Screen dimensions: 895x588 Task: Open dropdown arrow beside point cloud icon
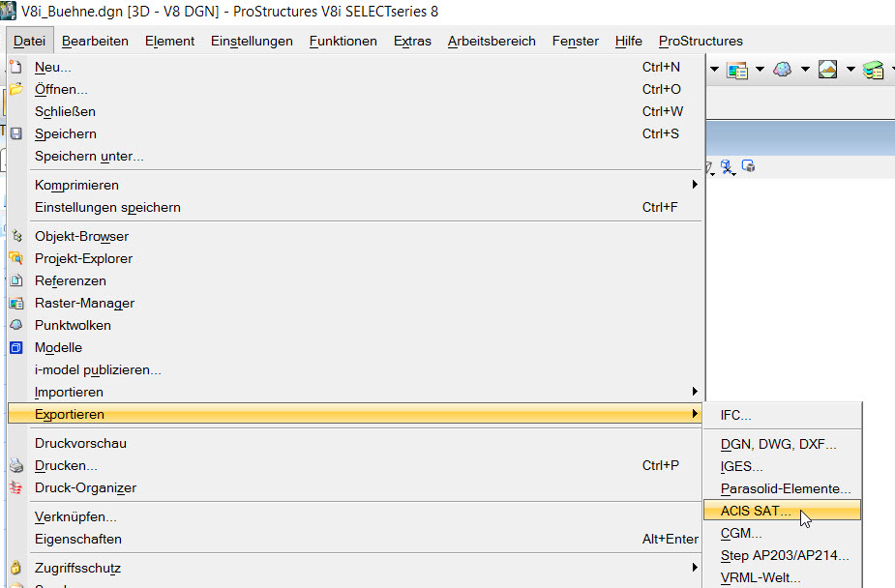tap(805, 70)
